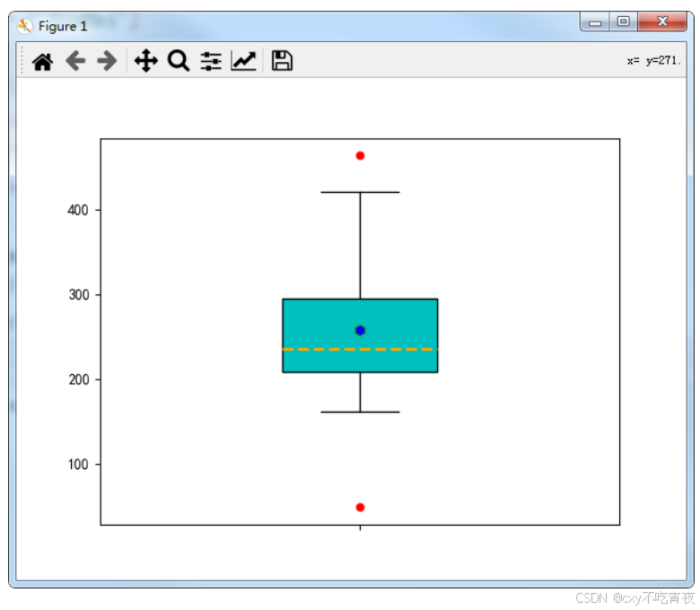Close the Figure 1 window
Image resolution: width=700 pixels, height=610 pixels.
pyautogui.click(x=662, y=22)
